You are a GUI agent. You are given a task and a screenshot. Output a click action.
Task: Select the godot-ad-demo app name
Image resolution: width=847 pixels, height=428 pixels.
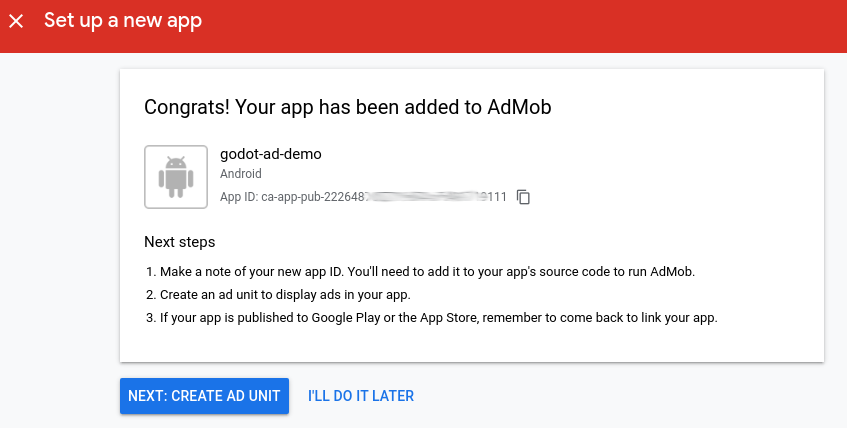pos(271,154)
